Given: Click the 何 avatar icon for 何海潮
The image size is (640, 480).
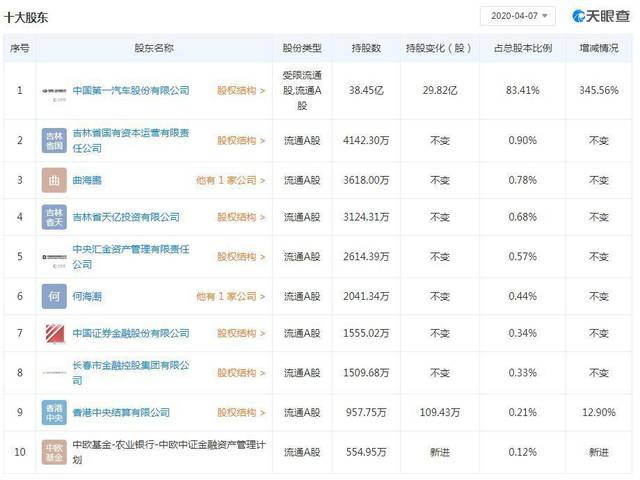Looking at the screenshot, I should pyautogui.click(x=54, y=296).
